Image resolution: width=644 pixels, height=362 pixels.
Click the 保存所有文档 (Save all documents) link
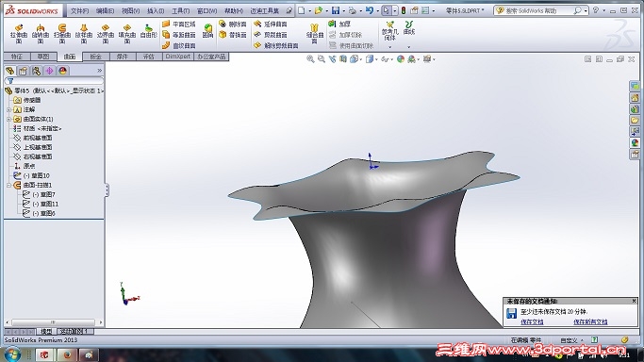[x=590, y=322]
